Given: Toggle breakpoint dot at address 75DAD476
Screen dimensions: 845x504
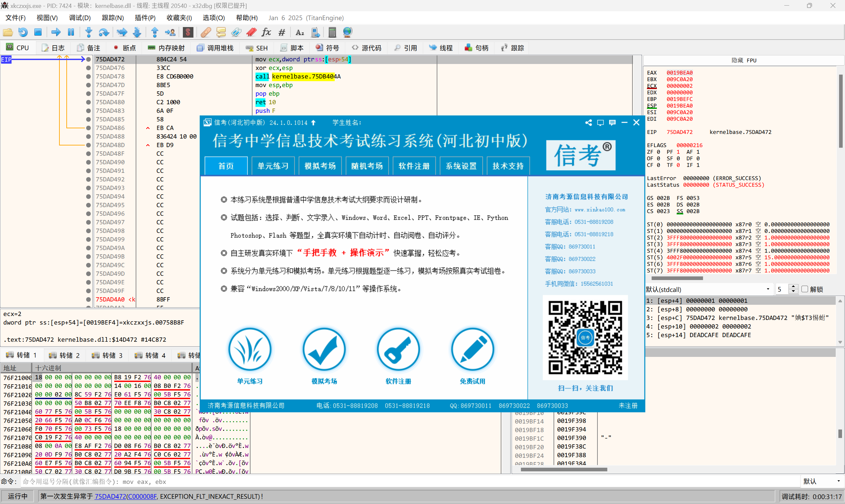Looking at the screenshot, I should [x=88, y=68].
